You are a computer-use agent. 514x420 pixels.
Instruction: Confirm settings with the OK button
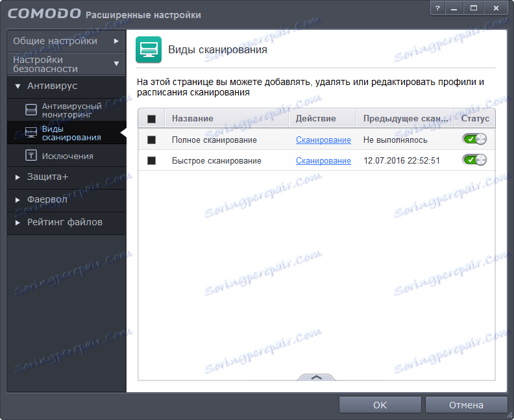click(x=380, y=405)
